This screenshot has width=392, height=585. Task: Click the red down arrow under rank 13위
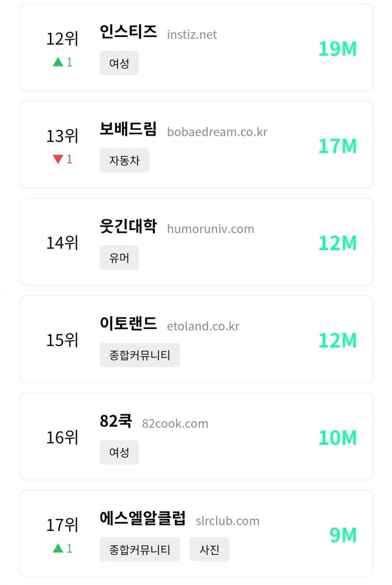[x=58, y=159]
